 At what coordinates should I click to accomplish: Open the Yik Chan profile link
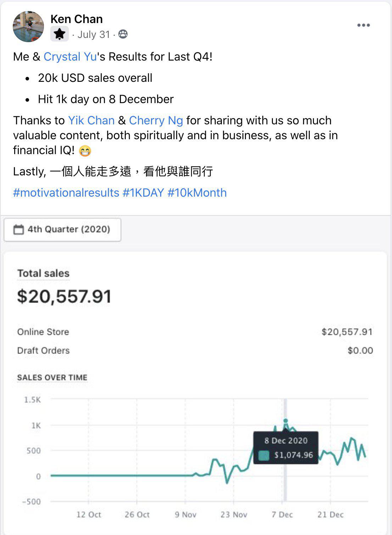tap(91, 120)
